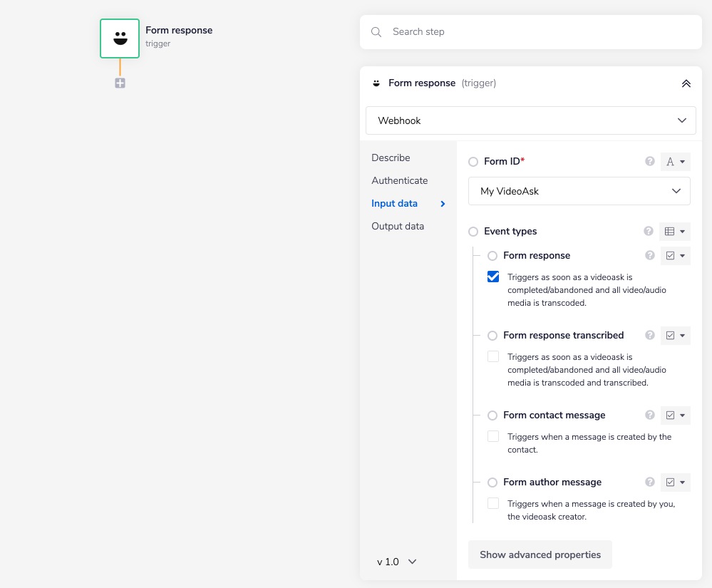Viewport: 712px width, 588px height.
Task: Open the Webhook operation dropdown
Action: (x=530, y=120)
